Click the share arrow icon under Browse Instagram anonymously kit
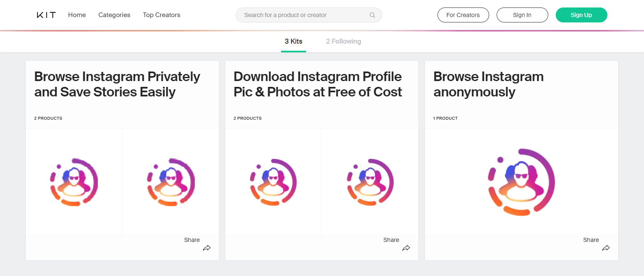This screenshot has width=644, height=276. [606, 248]
